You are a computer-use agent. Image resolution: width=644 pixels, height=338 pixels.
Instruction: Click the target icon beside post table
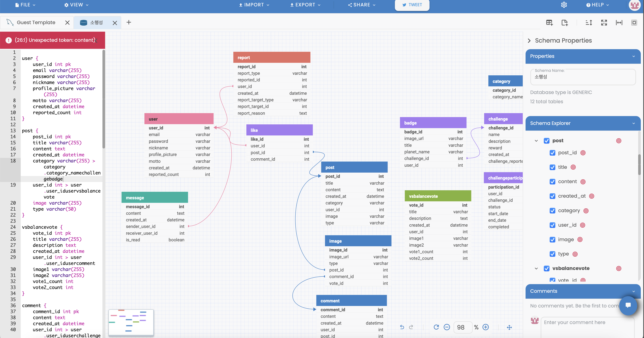[x=619, y=141]
